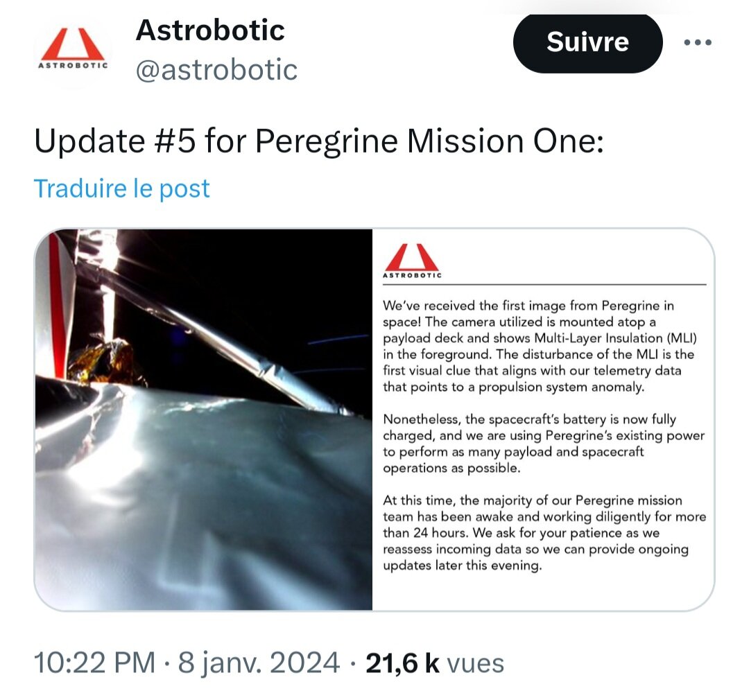Click the silver strut crossing the photo

[215, 334]
